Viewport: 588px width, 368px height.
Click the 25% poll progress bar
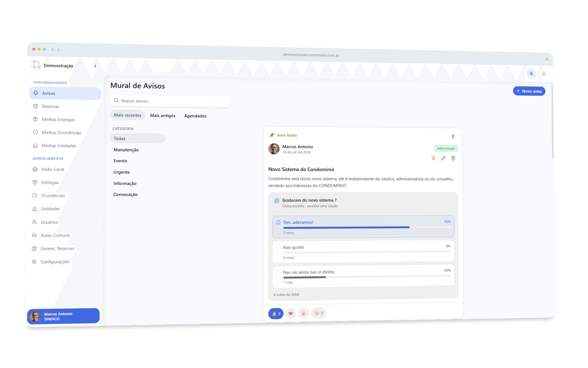click(367, 277)
